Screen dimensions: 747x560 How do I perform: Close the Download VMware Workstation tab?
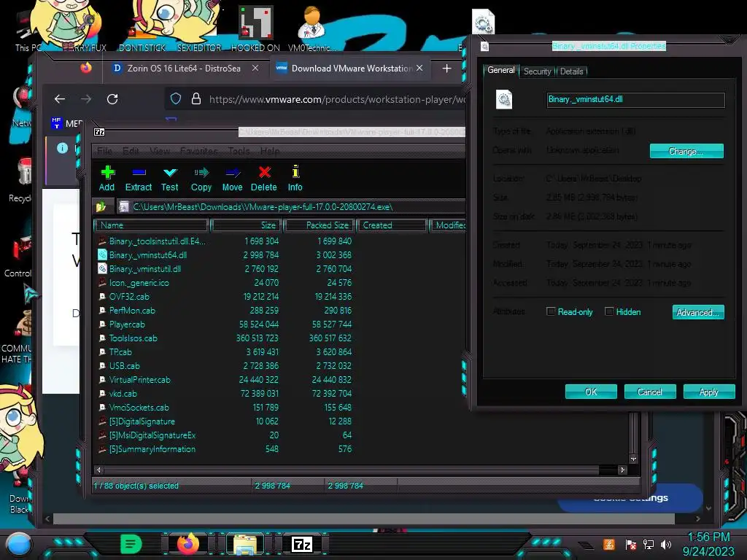tap(419, 68)
